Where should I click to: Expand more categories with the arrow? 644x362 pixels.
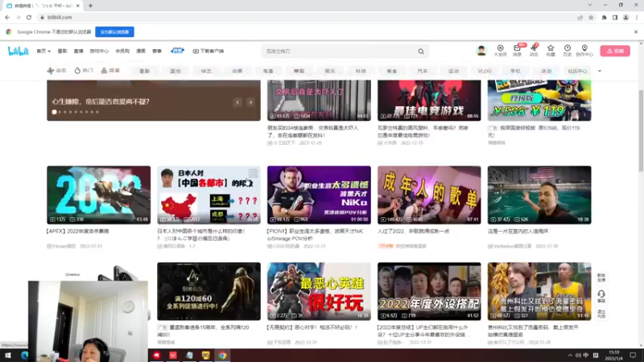(x=600, y=71)
